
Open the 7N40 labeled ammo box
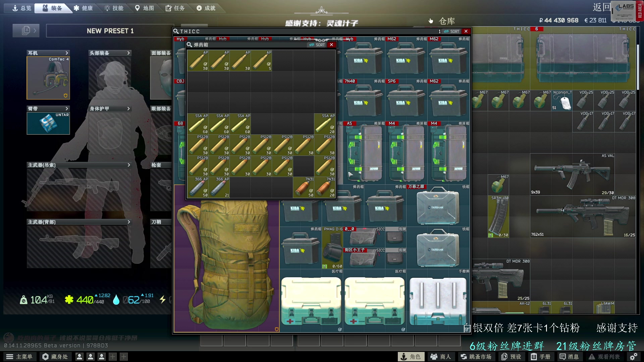[364, 100]
